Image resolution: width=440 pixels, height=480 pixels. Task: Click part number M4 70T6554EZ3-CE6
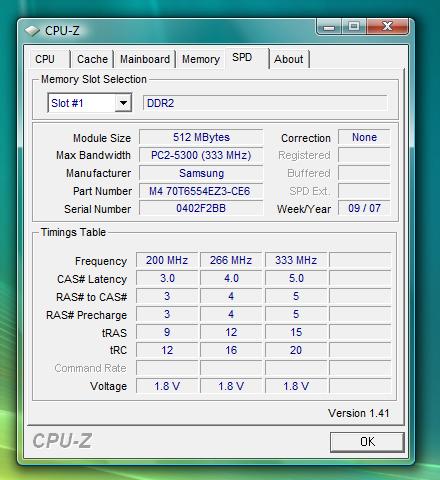201,191
